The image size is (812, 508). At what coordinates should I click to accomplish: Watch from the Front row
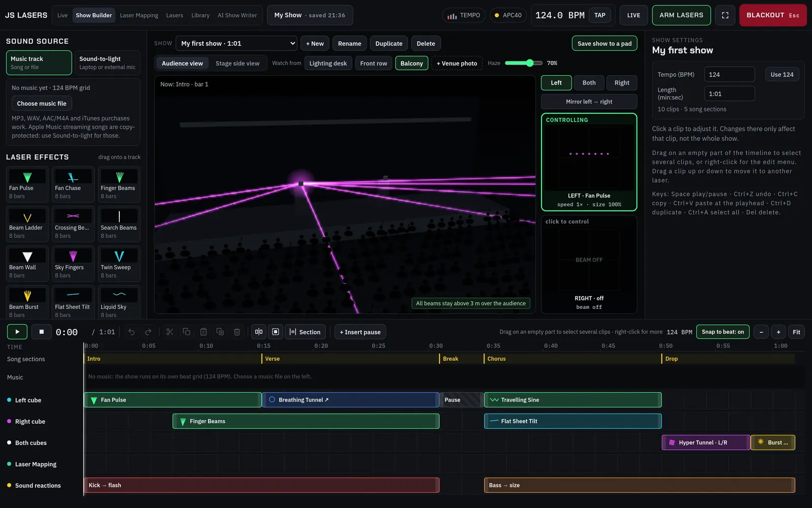click(374, 63)
